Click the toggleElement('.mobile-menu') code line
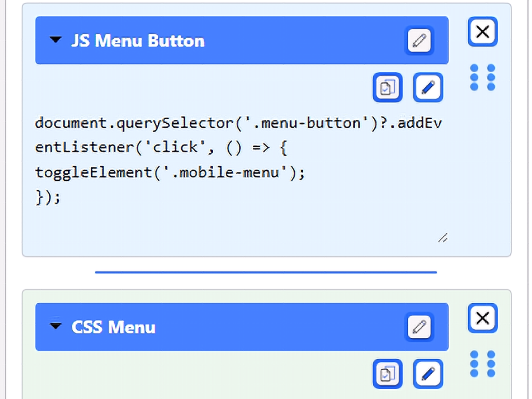 (x=170, y=172)
